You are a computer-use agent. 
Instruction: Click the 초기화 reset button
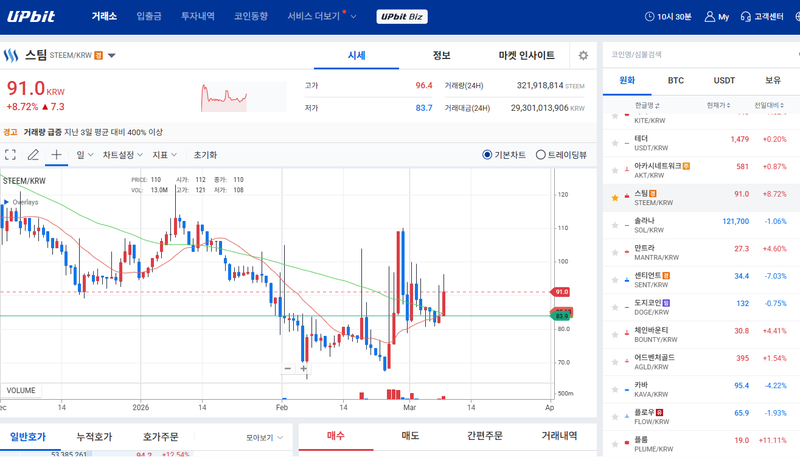click(x=205, y=155)
